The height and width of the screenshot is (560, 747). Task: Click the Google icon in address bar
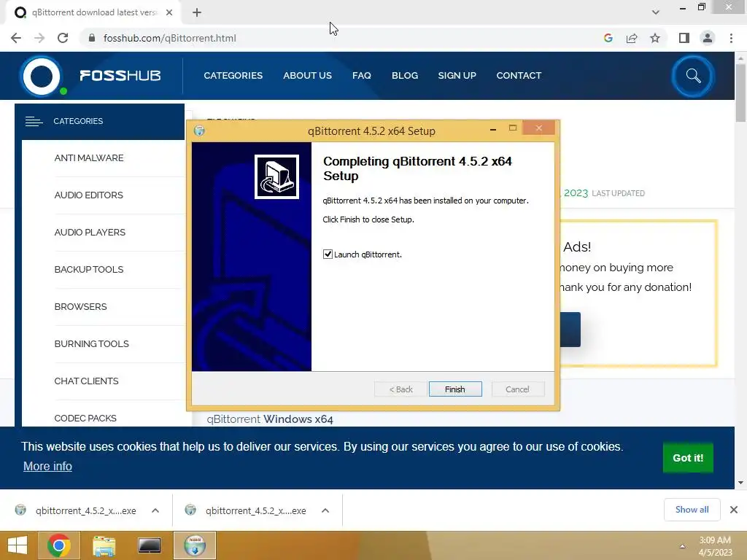pyautogui.click(x=608, y=38)
